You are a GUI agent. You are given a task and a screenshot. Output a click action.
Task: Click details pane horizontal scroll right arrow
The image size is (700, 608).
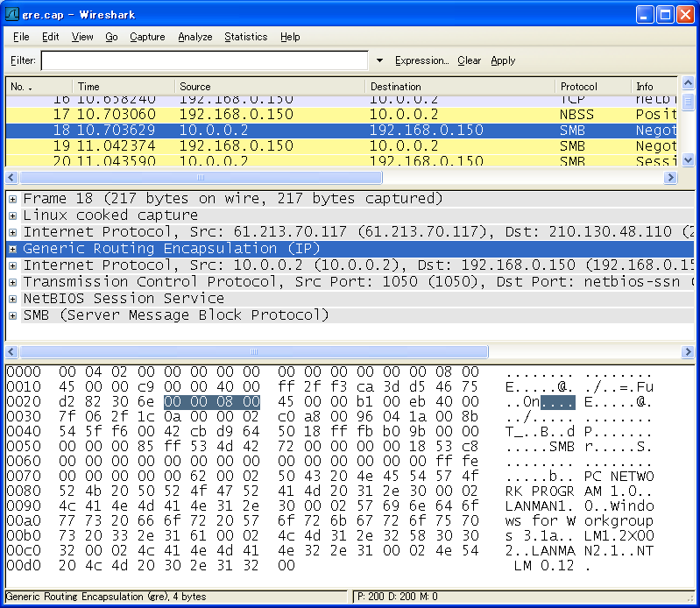(x=687, y=352)
